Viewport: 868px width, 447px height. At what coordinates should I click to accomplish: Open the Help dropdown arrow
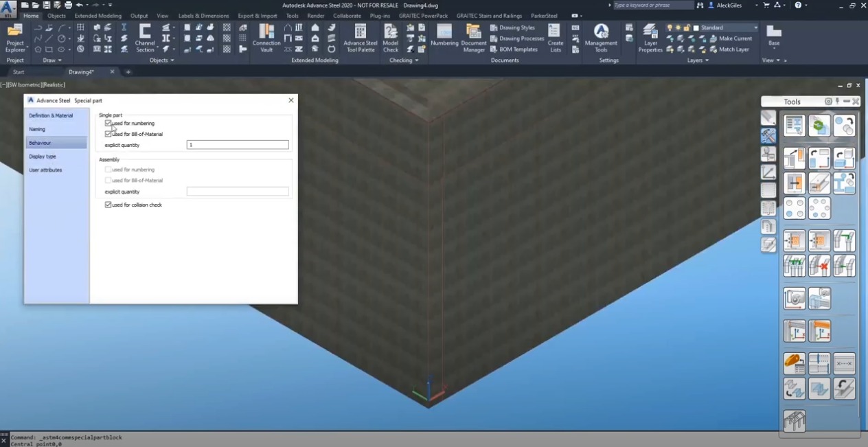click(806, 5)
